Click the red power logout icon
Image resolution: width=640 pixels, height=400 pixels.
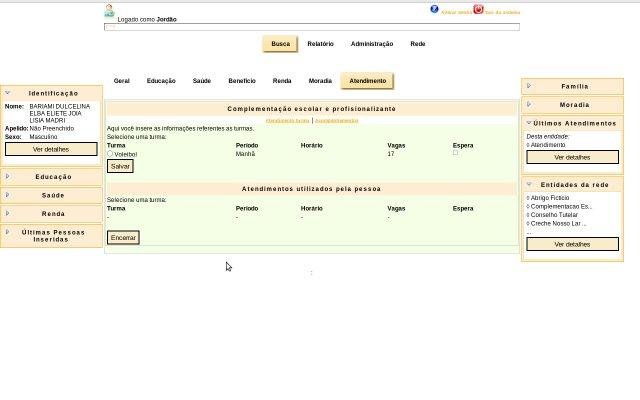pos(478,9)
